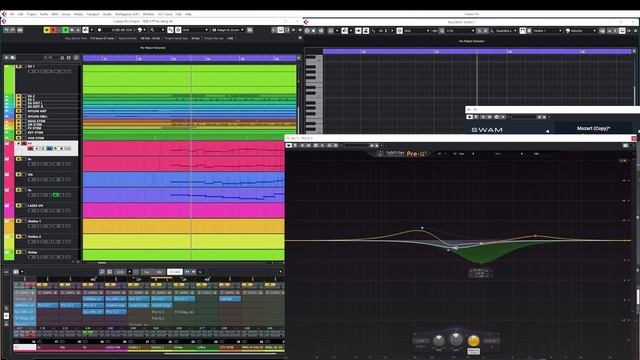Select the zoom magnifier tool in the toolbar
Viewport: 640px width, 360px height.
click(152, 30)
